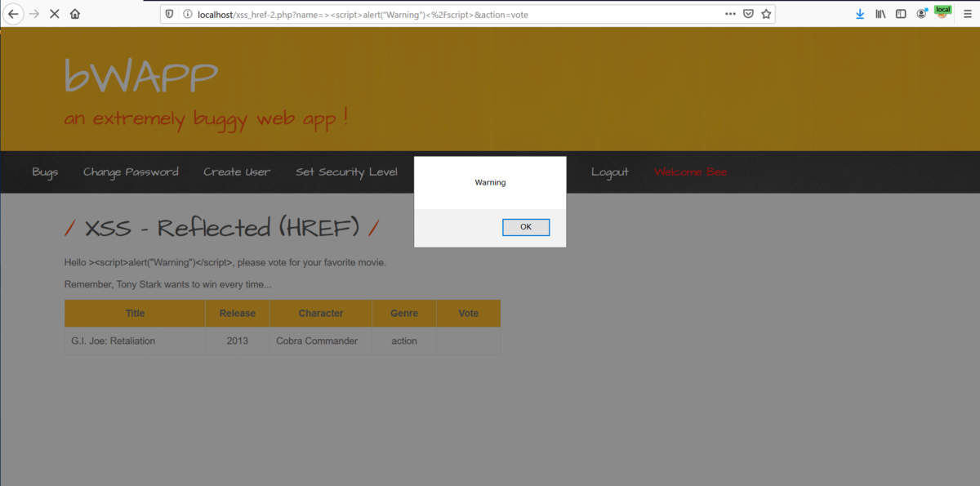Open the Bugs menu item
The image size is (980, 486).
coord(45,172)
